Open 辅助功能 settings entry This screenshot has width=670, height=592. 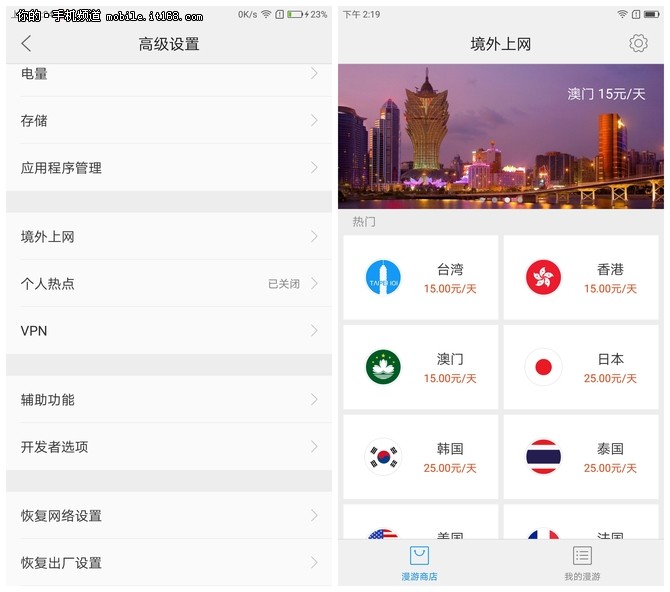pyautogui.click(x=168, y=400)
